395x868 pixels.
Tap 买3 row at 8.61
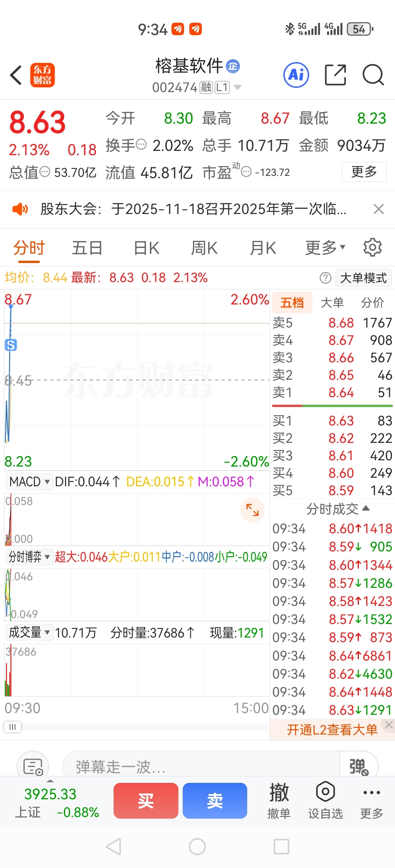click(x=332, y=456)
